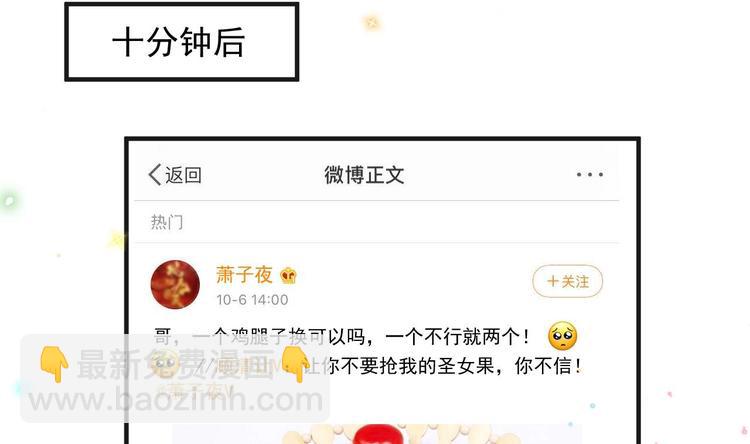750x444 pixels.
Task: Click the 10-6 14:00 timestamp
Action: click(252, 300)
